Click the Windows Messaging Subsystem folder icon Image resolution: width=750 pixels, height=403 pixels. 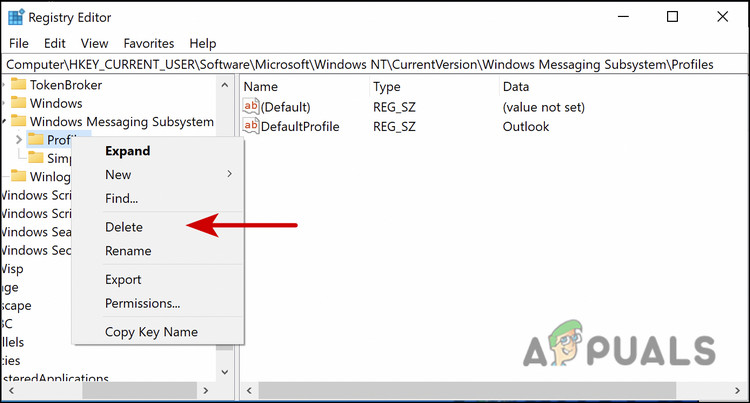coord(18,121)
